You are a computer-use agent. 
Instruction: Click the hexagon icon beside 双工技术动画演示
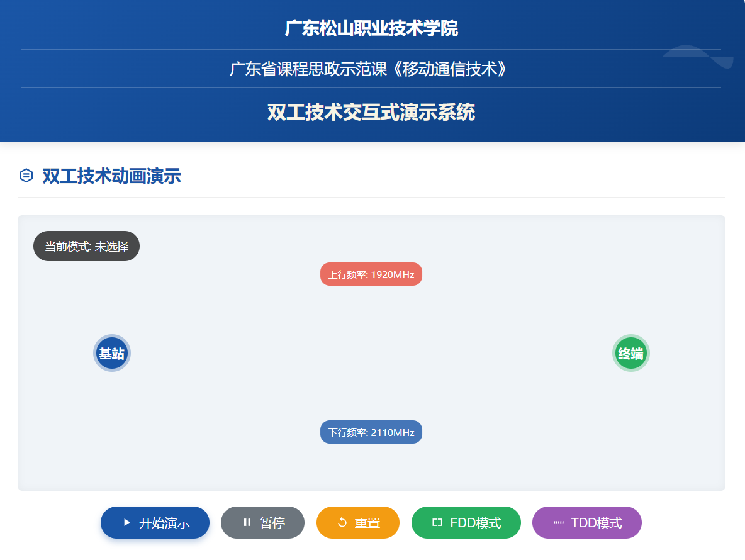(26, 176)
